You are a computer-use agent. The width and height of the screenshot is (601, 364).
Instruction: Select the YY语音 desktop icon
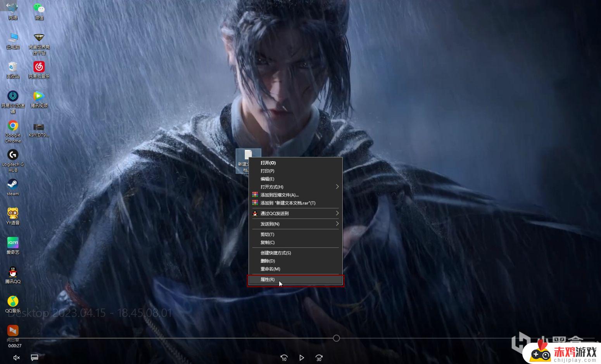(x=13, y=216)
